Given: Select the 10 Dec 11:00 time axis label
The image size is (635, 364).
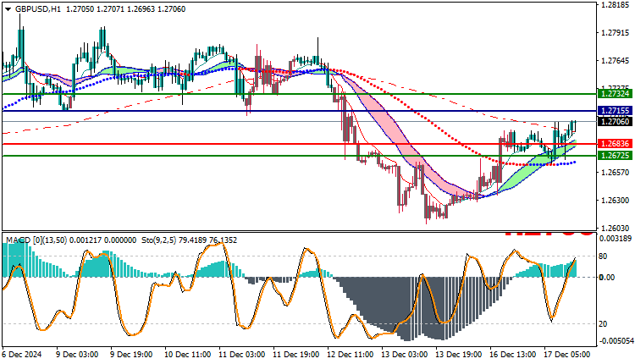Looking at the screenshot, I should [187, 355].
